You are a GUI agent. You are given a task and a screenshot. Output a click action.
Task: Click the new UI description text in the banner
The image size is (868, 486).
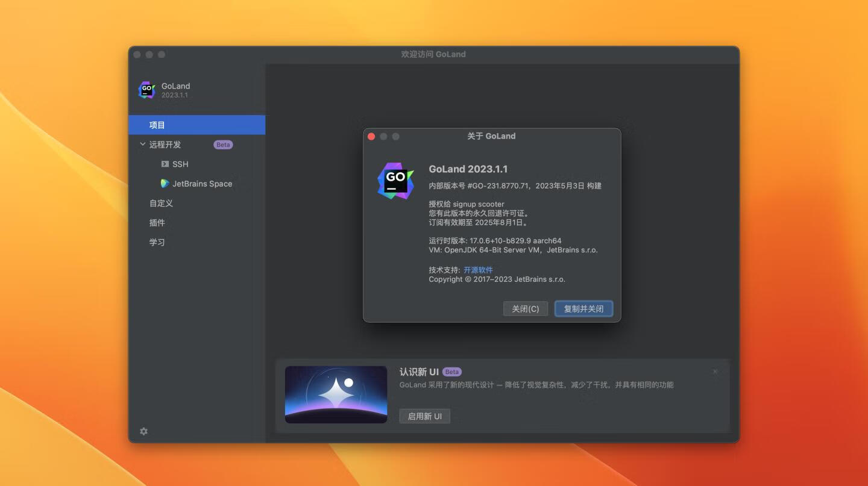click(x=536, y=385)
